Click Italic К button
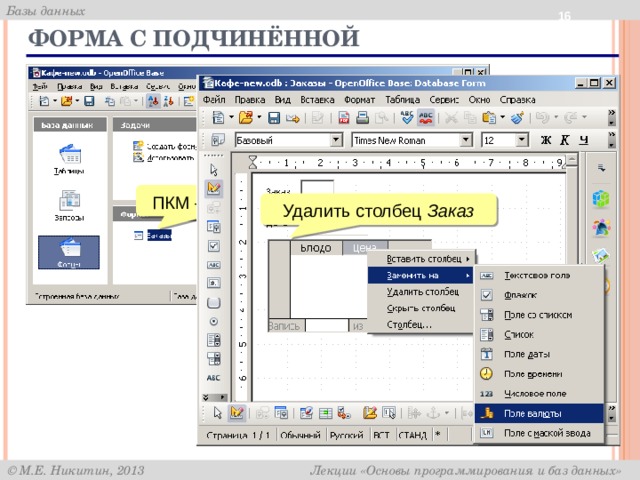The width and height of the screenshot is (640, 480). 564,140
